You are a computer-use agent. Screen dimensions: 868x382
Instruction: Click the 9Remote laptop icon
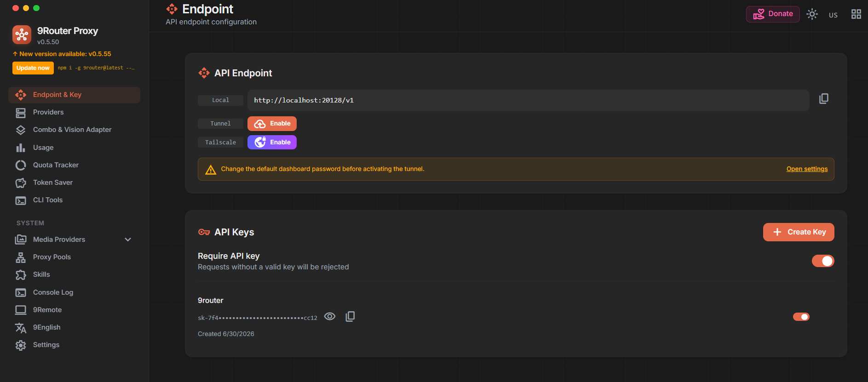(21, 310)
